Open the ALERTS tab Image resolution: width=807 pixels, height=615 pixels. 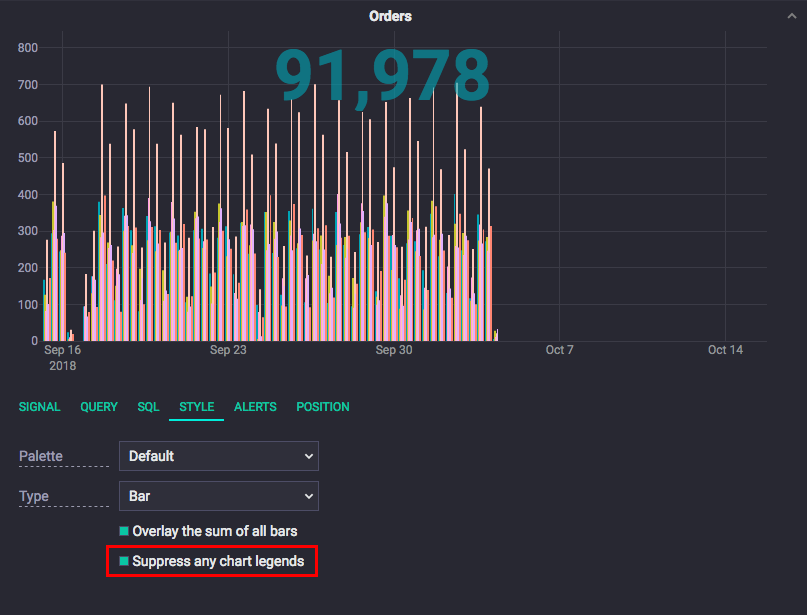click(255, 407)
